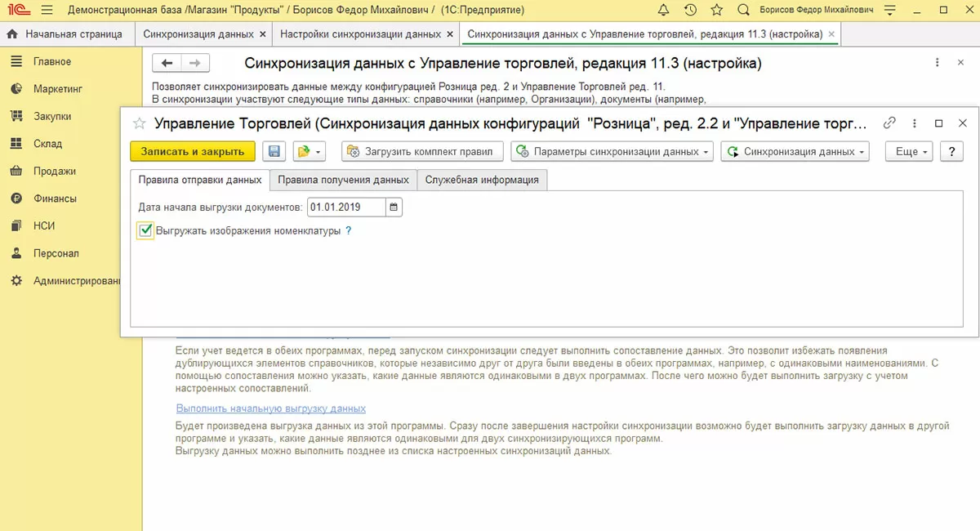
Task: Open the notifications bell icon
Action: 663,11
